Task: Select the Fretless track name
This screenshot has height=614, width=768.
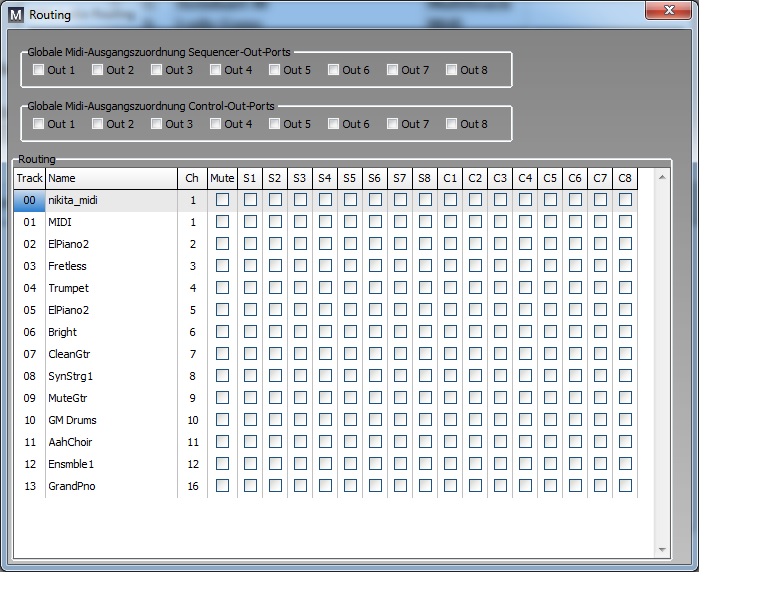Action: 67,266
